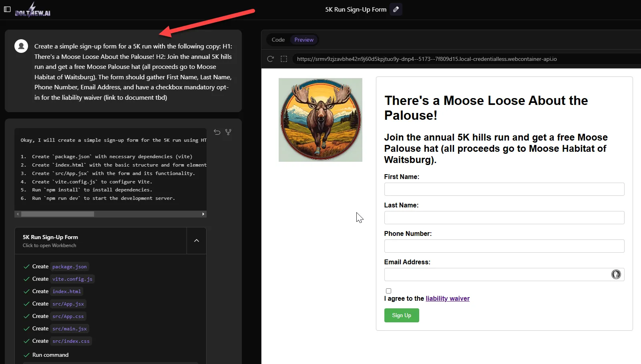
Task: Edit the 5K Run Sign-Up Form title
Action: pyautogui.click(x=396, y=9)
